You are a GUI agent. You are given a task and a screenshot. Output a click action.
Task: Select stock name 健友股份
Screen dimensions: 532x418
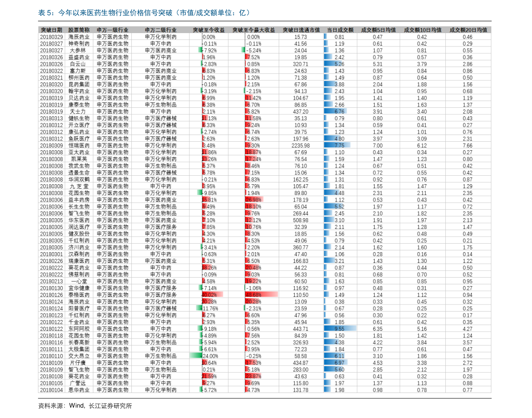tap(79, 234)
